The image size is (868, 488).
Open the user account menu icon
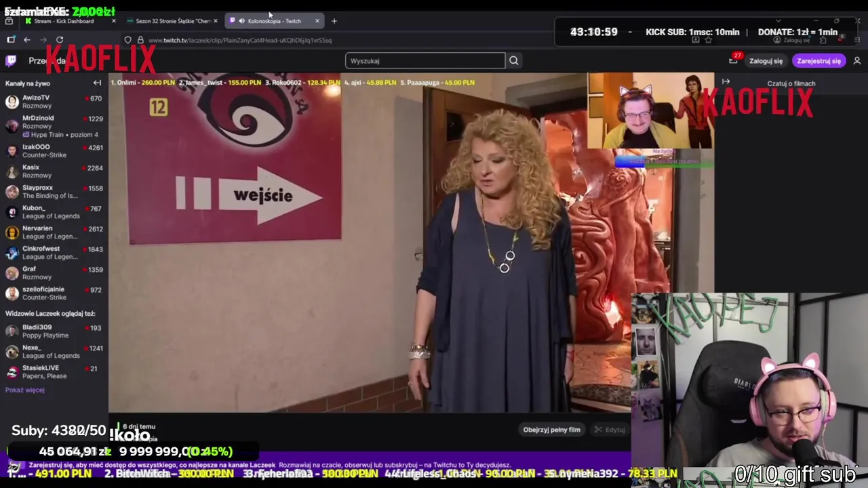click(857, 61)
